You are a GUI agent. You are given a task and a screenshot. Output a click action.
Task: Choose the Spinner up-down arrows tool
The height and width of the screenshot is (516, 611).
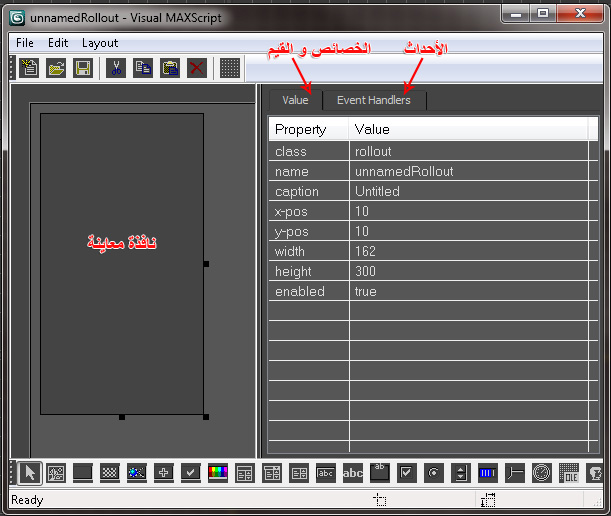point(461,473)
